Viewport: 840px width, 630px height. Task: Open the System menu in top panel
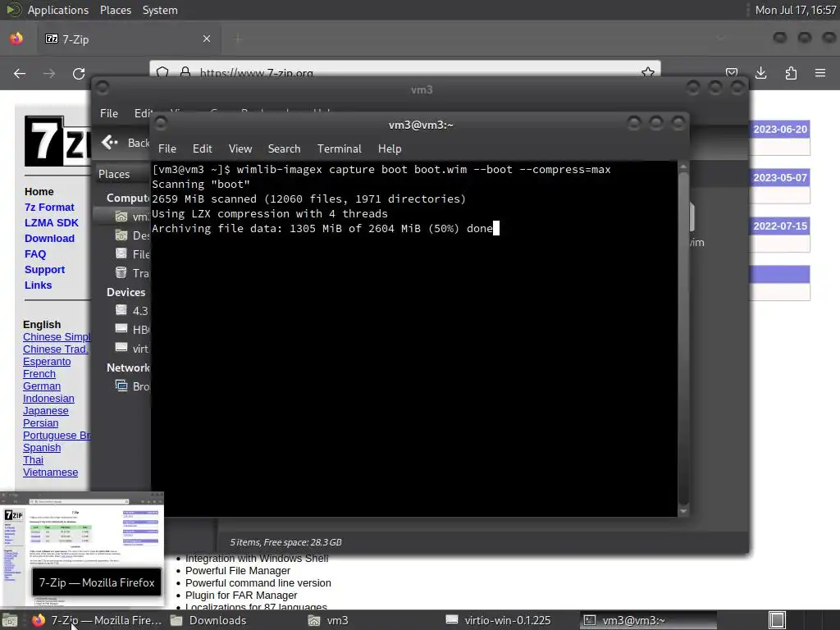[x=160, y=10]
